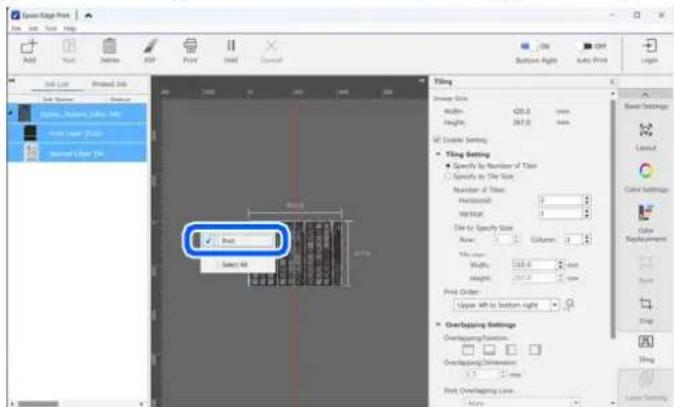Open the Job menu
This screenshot has width=674, height=407.
(33, 28)
